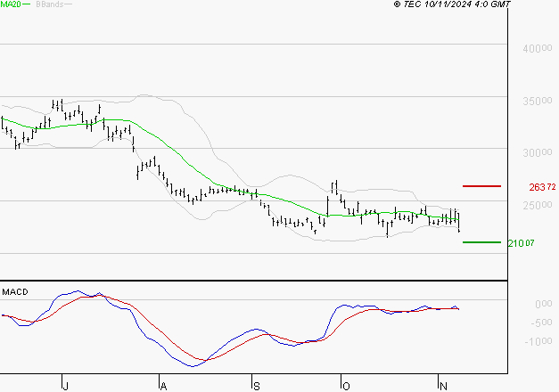Click the 263.72 red price label
Image resolution: width=559 pixels, height=392 pixels.
click(x=542, y=187)
